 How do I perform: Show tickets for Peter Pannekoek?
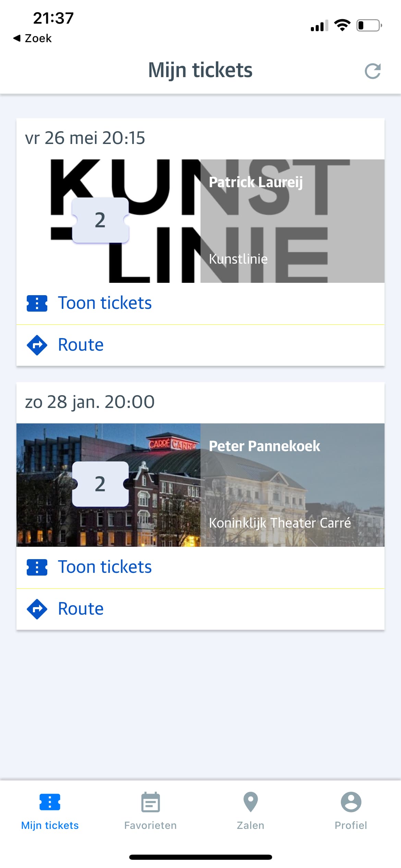pos(105,567)
